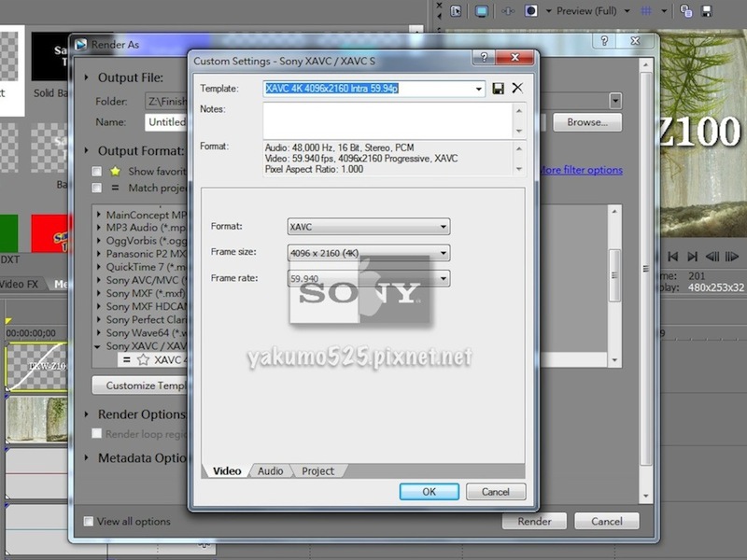Collapse the Output Format section
This screenshot has width=747, height=560.
87,150
